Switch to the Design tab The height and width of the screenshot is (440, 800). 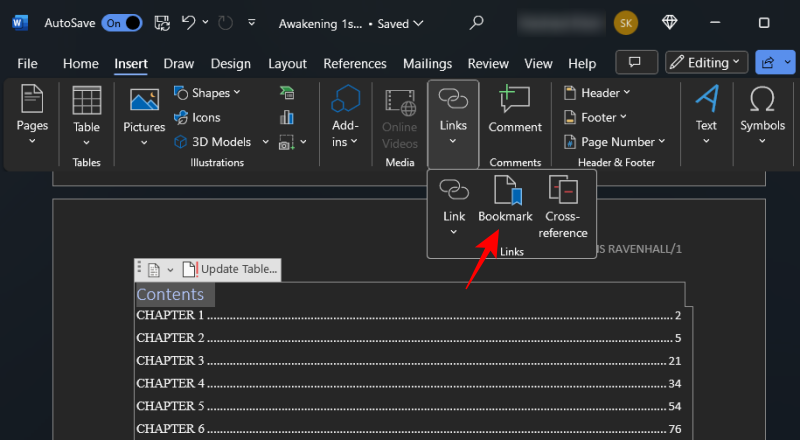(x=231, y=63)
